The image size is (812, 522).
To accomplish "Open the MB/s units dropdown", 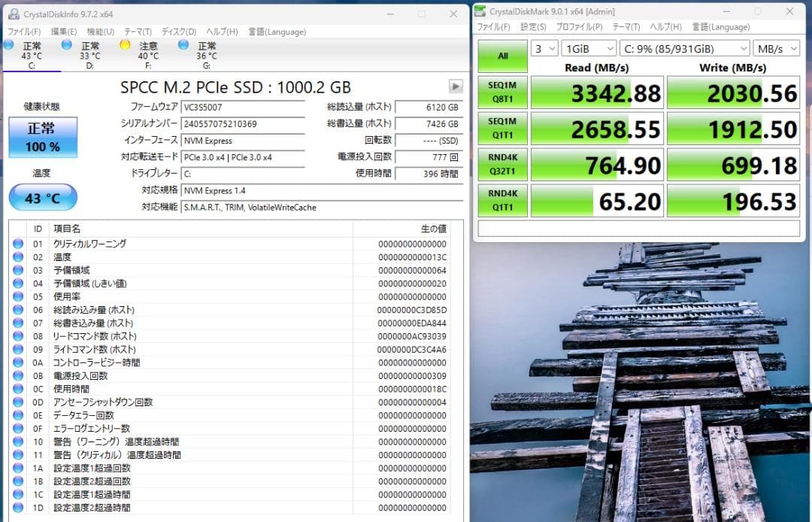I will click(x=777, y=48).
